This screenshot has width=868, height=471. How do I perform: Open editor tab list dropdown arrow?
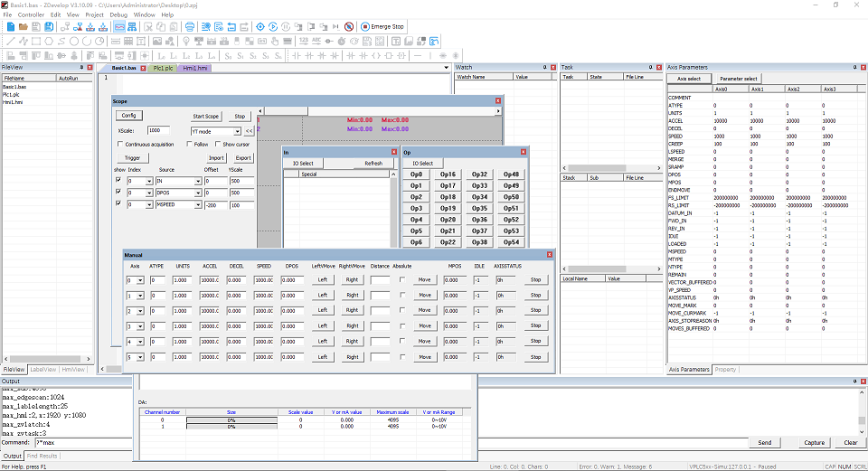tap(446, 68)
